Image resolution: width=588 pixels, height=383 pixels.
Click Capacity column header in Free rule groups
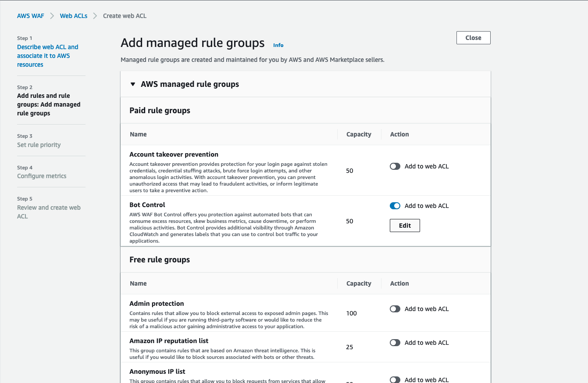click(x=359, y=283)
